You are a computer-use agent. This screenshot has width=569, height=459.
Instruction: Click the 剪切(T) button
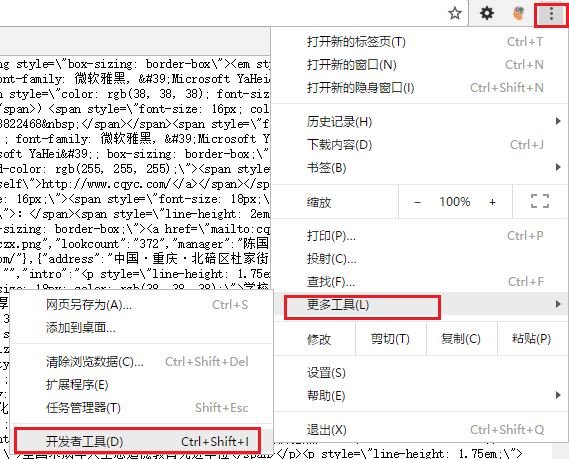pyautogui.click(x=390, y=339)
